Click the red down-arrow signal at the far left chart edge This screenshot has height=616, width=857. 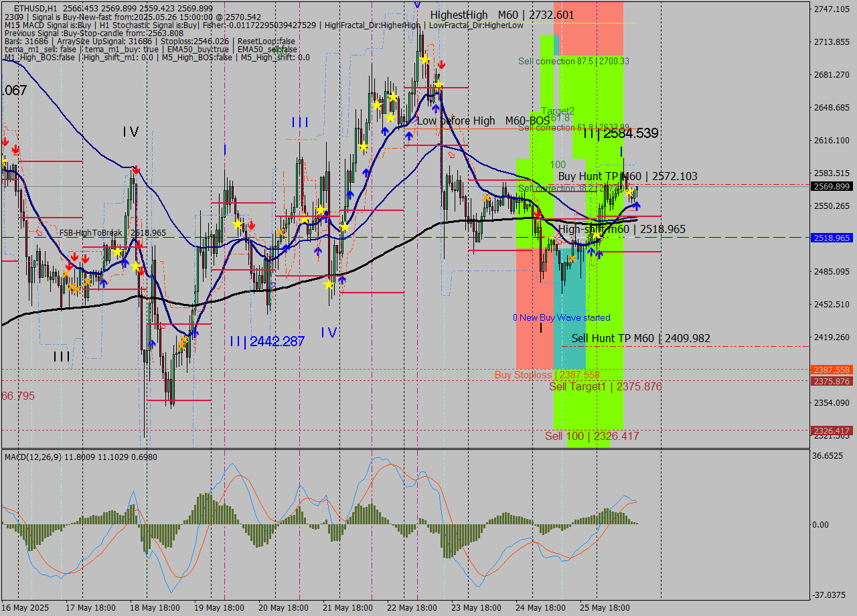click(x=5, y=142)
